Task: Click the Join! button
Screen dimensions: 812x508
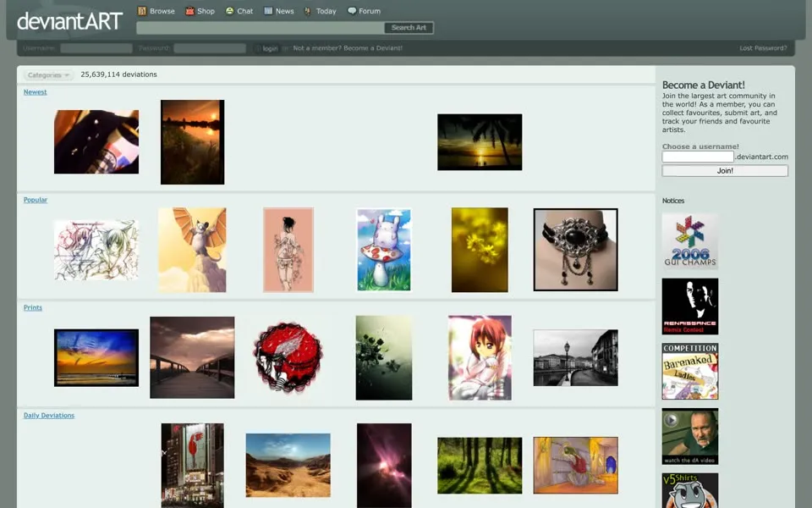Action: (725, 170)
